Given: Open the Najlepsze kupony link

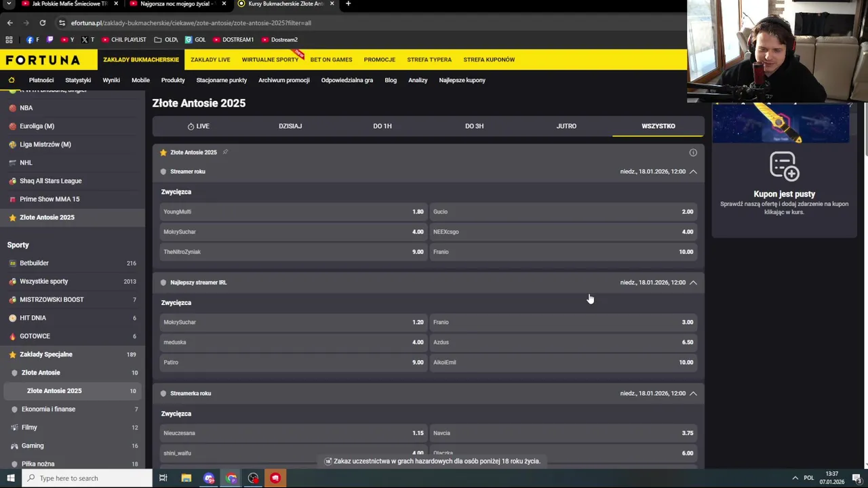Looking at the screenshot, I should [462, 80].
